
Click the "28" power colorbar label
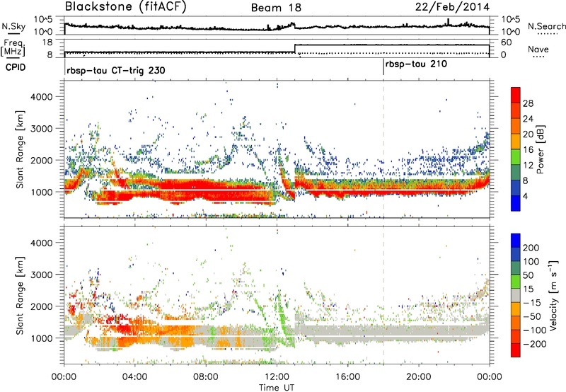(528, 103)
